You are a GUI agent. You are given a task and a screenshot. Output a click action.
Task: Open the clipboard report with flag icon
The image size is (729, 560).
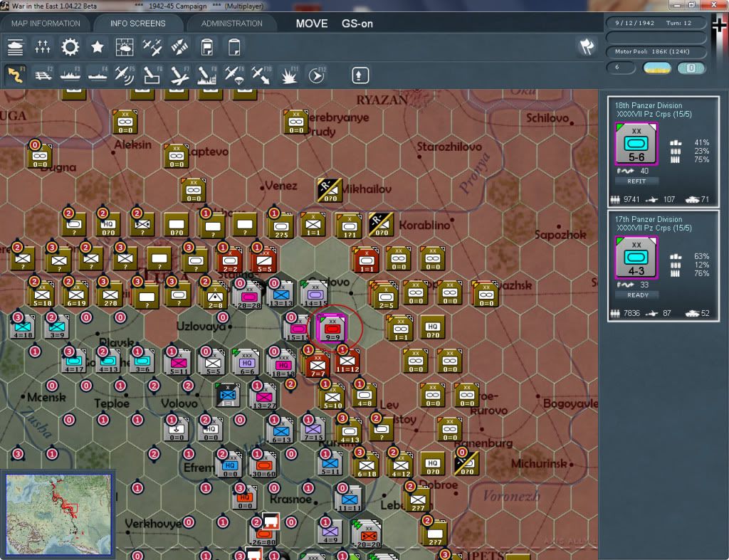207,48
